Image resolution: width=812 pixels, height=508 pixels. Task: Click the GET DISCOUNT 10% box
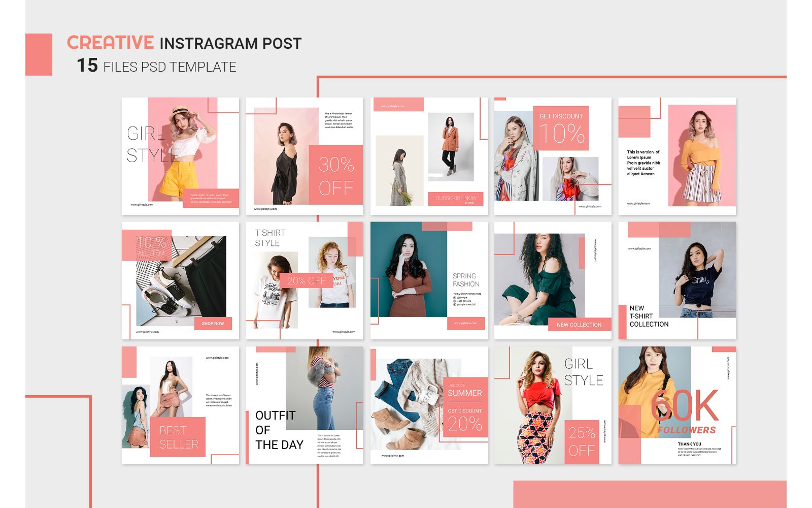click(x=561, y=128)
